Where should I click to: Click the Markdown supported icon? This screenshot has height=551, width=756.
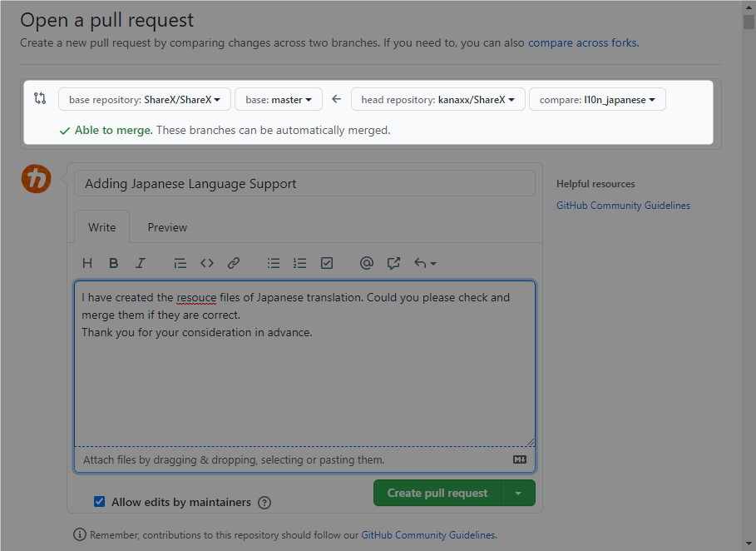[x=520, y=459]
